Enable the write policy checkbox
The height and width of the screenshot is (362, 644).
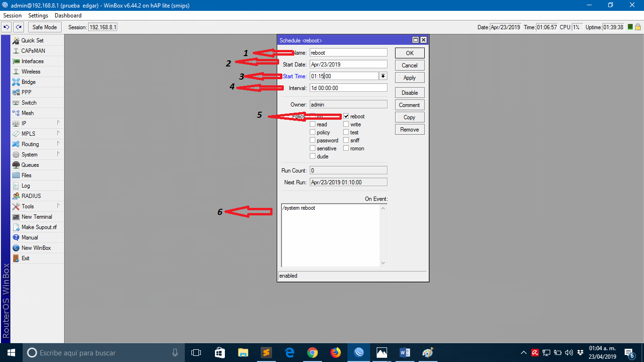[346, 124]
